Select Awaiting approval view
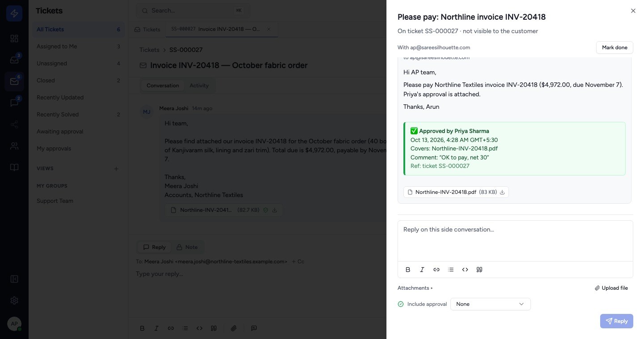The width and height of the screenshot is (644, 339). [78, 132]
